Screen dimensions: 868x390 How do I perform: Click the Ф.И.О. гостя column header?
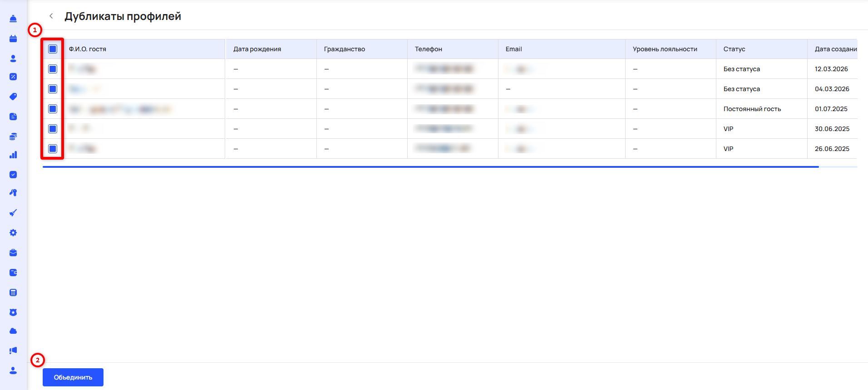click(x=88, y=49)
